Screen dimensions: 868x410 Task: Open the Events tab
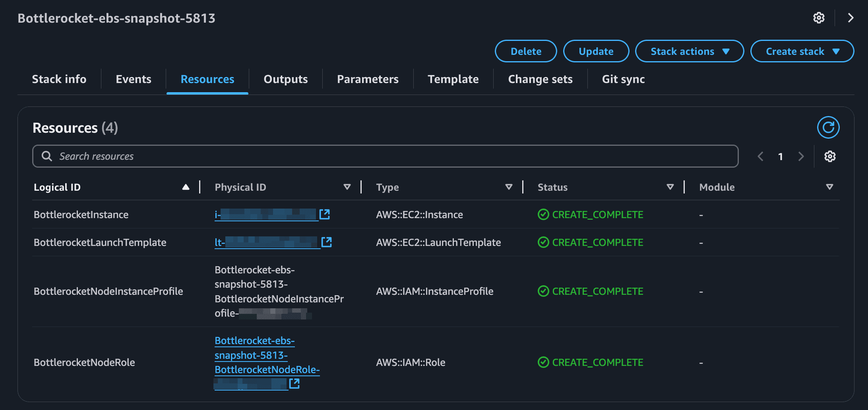coord(134,79)
